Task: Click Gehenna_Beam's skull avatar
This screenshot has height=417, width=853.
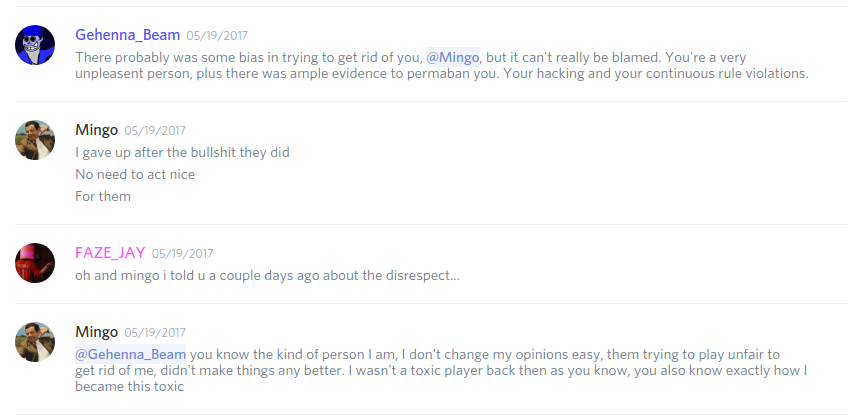Action: click(35, 45)
